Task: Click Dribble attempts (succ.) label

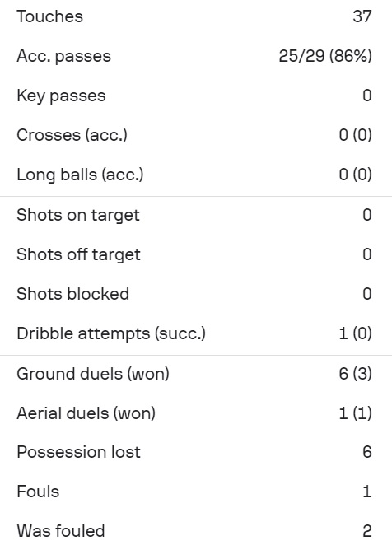Action: 111,333
